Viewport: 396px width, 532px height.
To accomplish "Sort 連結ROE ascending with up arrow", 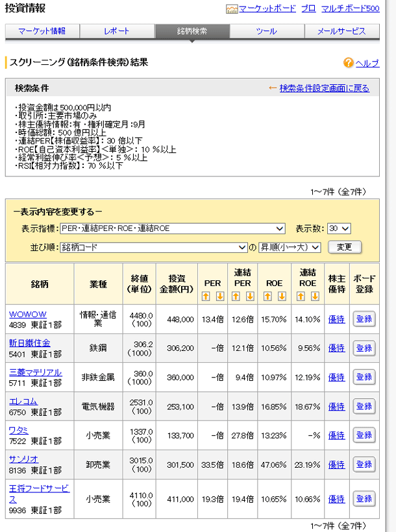I will 301,296.
